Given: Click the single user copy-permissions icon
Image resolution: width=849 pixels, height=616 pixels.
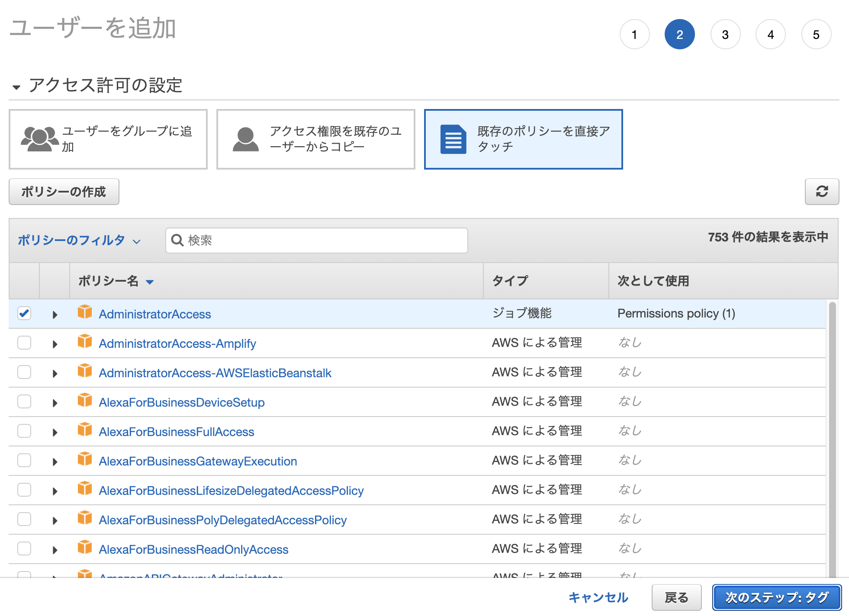Looking at the screenshot, I should 245,139.
